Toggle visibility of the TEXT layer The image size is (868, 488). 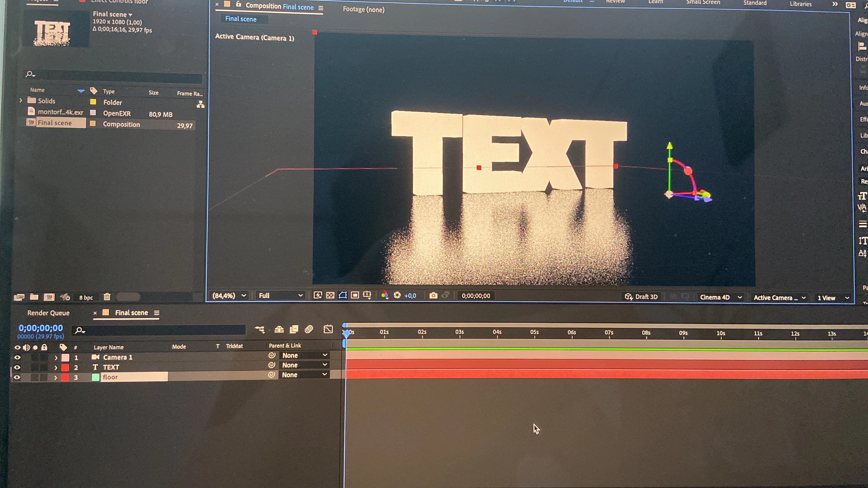(17, 367)
